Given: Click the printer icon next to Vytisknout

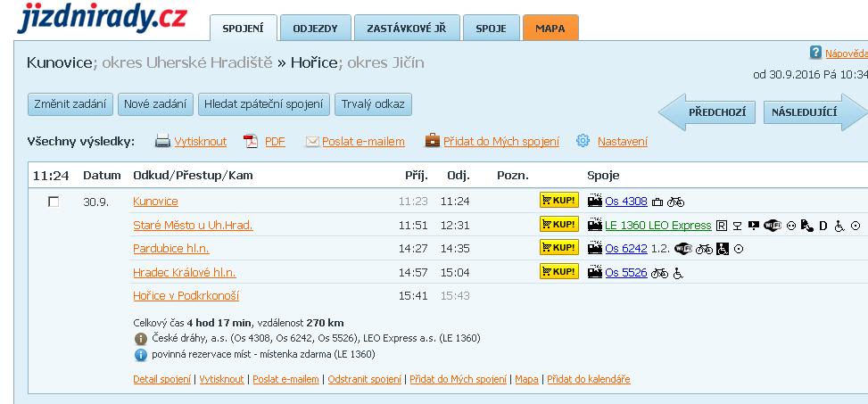Looking at the screenshot, I should tap(163, 141).
